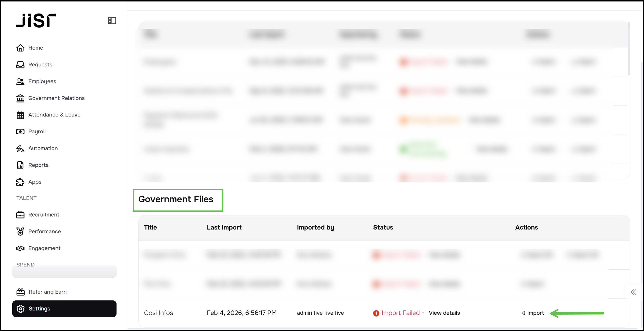Click the Home house icon

[x=20, y=48]
